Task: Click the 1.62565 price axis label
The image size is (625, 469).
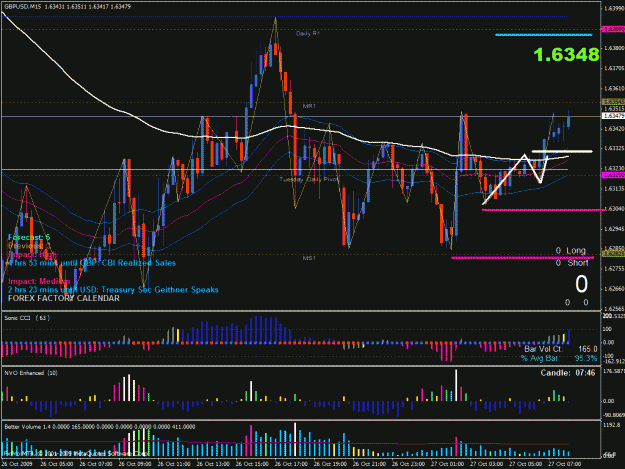Action: (614, 308)
